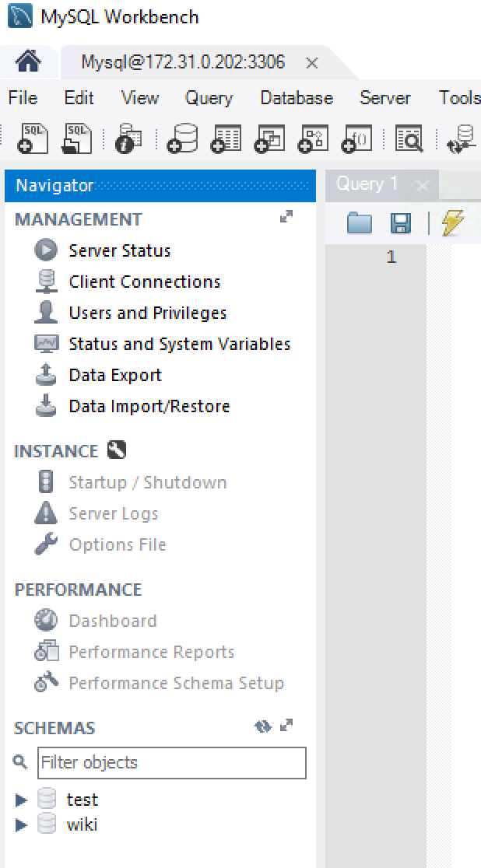This screenshot has height=868, width=481.
Task: Create a new schema toolbar icon
Action: [182, 138]
